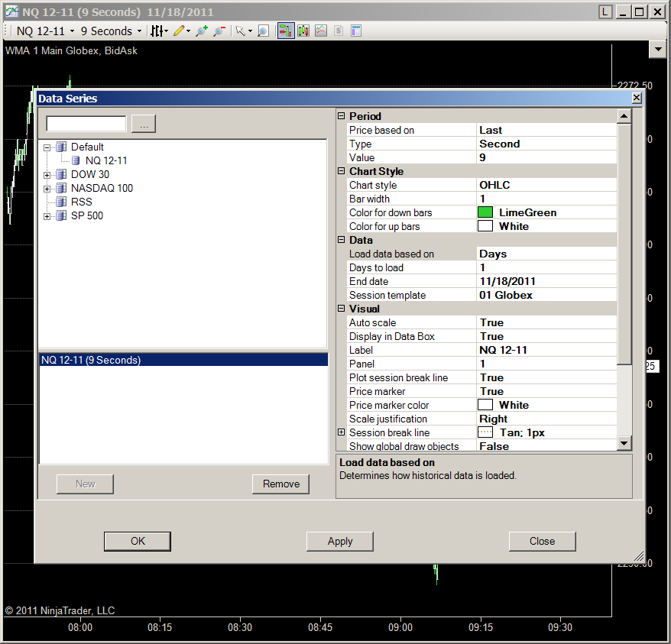This screenshot has width=671, height=644.
Task: Click the NinjaTrader chart window icon
Action: 12,11
